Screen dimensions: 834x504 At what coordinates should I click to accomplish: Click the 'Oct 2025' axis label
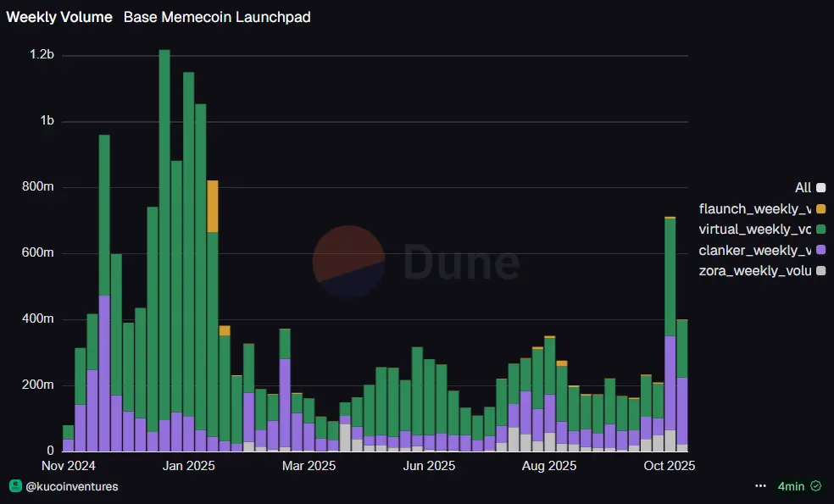coord(669,466)
